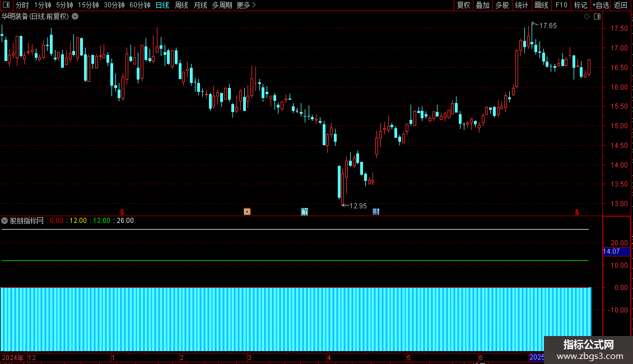Click the 12.95 low price label
Screen dimensions: 633x364
(358, 206)
